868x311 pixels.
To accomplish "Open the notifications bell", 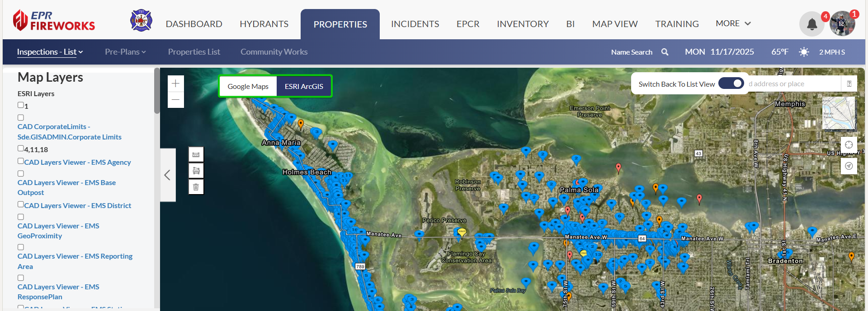I will (812, 24).
